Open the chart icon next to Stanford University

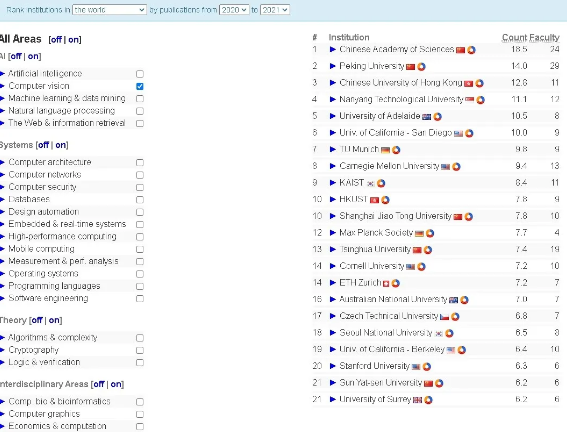pos(427,367)
